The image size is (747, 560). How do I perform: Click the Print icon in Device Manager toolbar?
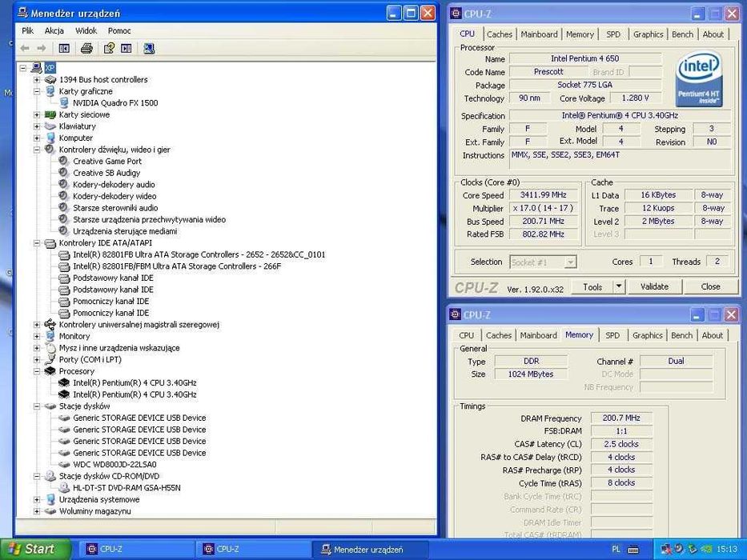86,48
